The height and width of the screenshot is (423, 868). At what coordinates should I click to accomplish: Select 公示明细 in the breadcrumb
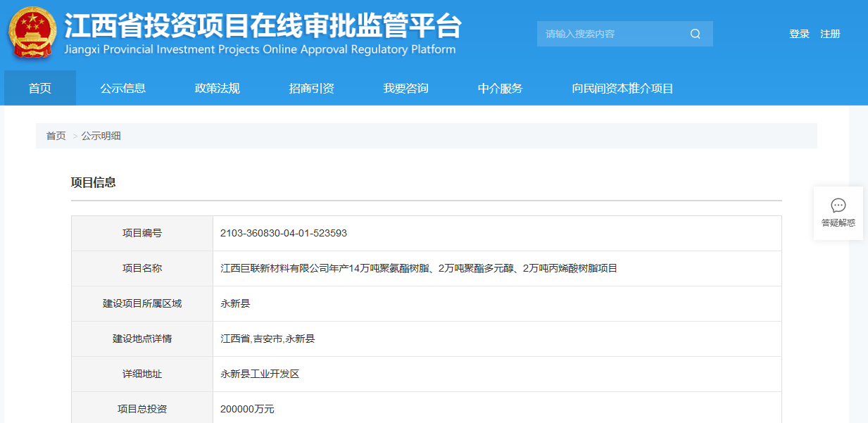[x=101, y=135]
